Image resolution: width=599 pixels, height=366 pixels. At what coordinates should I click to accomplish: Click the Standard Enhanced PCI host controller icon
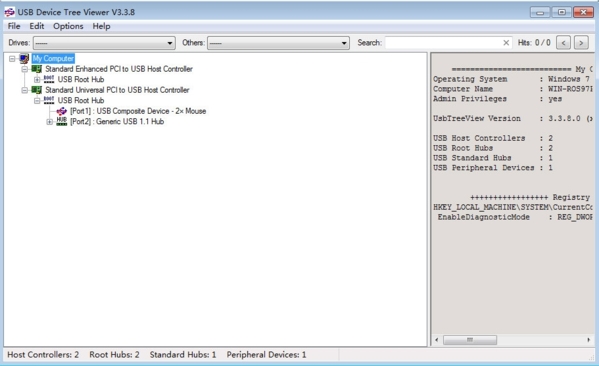tap(36, 69)
